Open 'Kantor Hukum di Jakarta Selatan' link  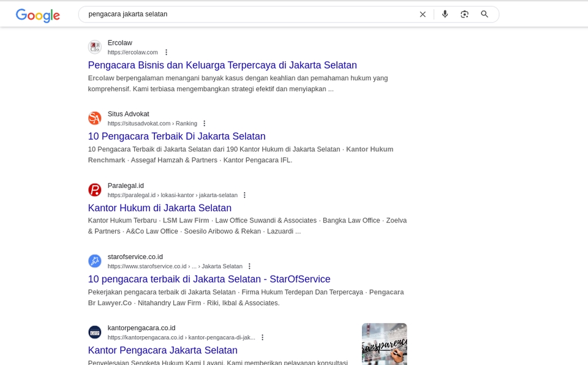[x=160, y=208]
